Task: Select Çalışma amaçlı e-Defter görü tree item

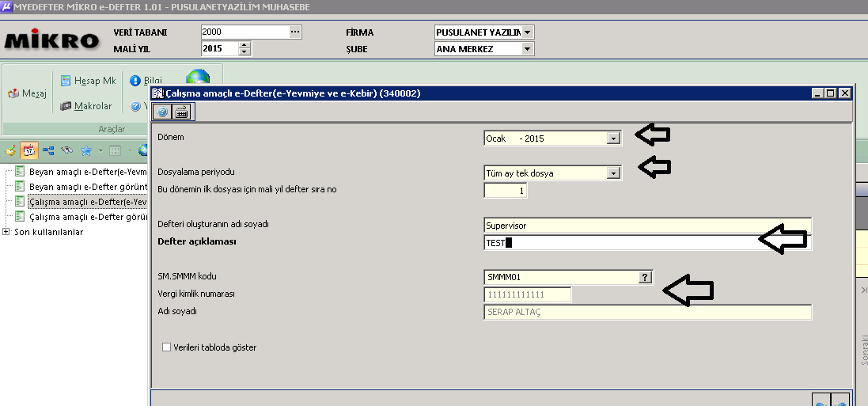Action: [82, 217]
